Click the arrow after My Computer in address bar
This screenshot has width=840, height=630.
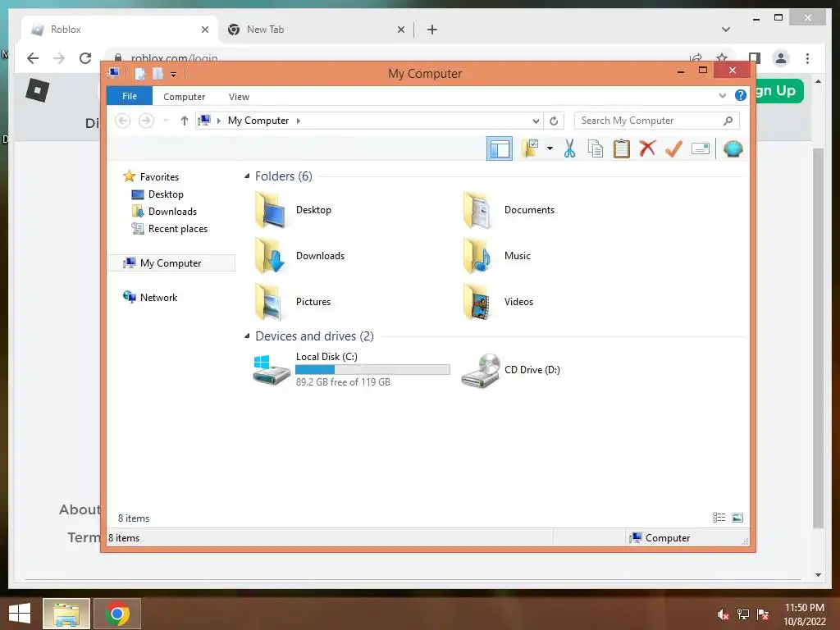299,121
